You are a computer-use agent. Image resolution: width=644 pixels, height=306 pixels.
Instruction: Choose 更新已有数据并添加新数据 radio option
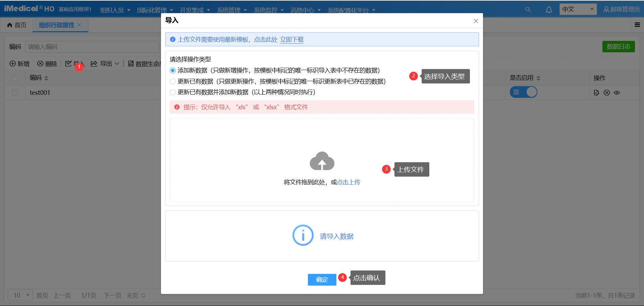[173, 92]
